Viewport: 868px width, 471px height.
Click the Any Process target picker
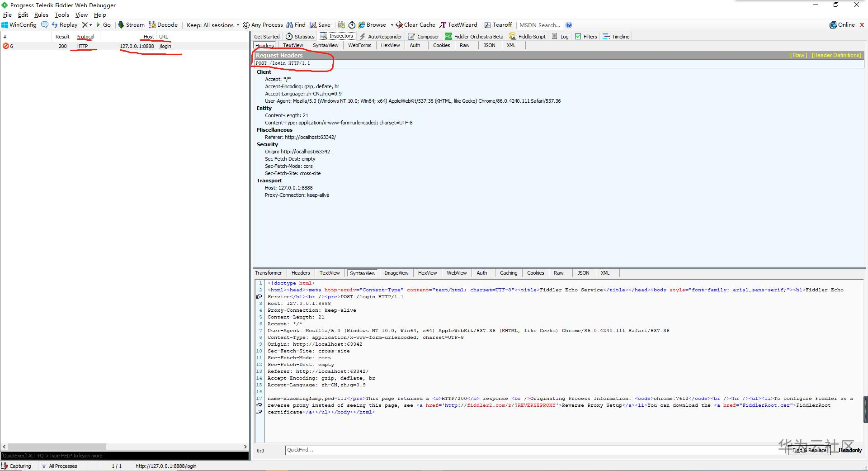coord(263,25)
